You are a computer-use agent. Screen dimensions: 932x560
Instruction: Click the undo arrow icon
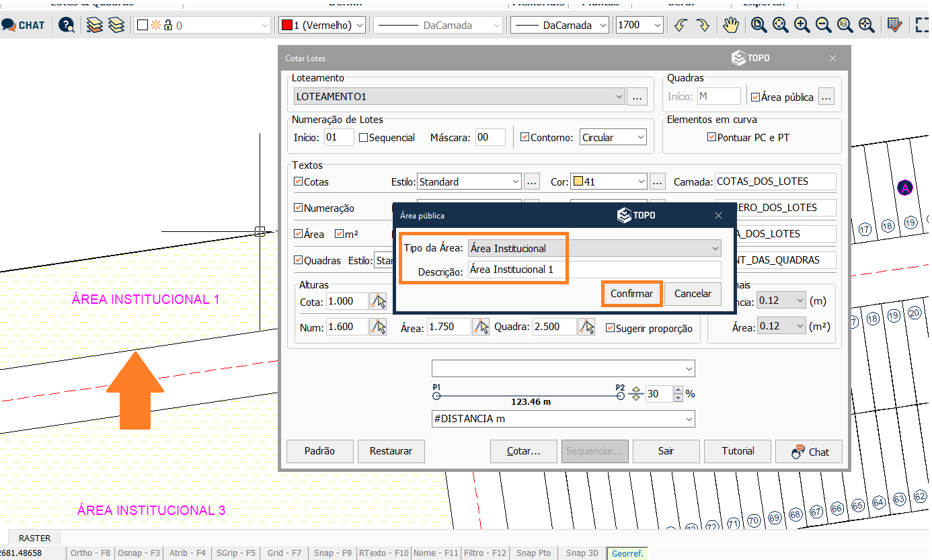[681, 26]
